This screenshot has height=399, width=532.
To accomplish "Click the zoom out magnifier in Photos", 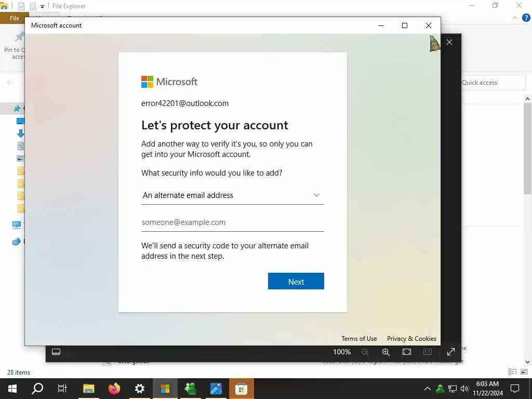I will pyautogui.click(x=365, y=352).
